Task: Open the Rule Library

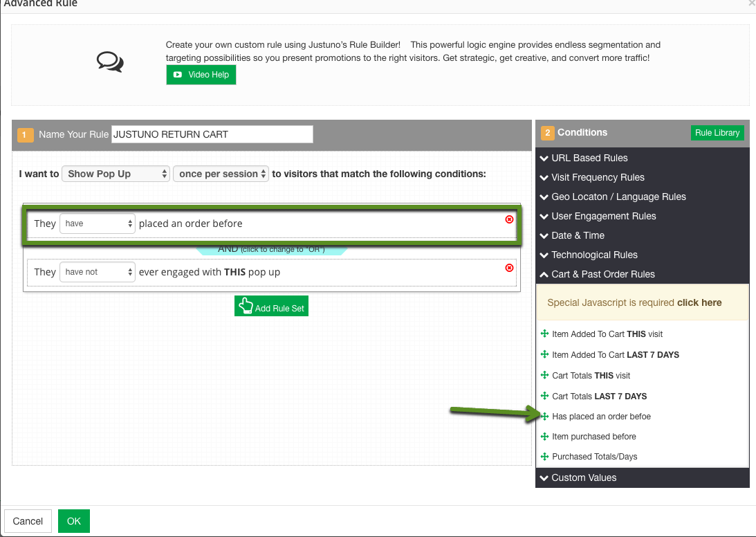Action: coord(717,133)
